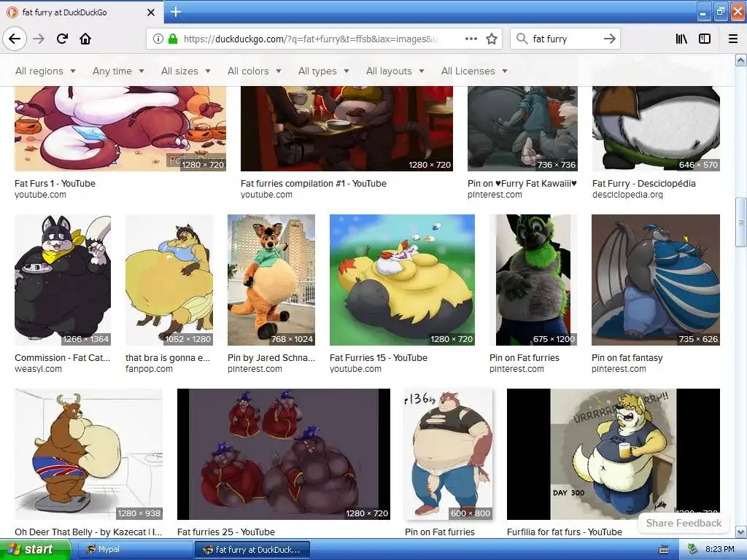Image resolution: width=747 pixels, height=560 pixels.
Task: Open the 1280 × 938 deer thumbnail
Action: (88, 454)
